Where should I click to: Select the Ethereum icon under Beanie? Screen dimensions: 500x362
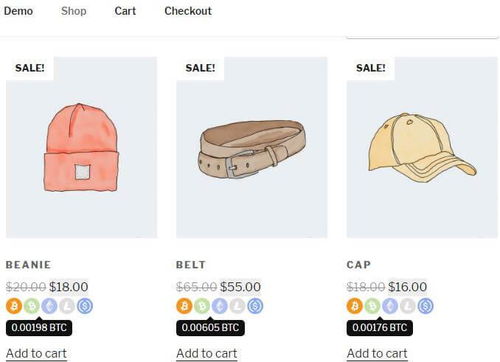(x=49, y=306)
